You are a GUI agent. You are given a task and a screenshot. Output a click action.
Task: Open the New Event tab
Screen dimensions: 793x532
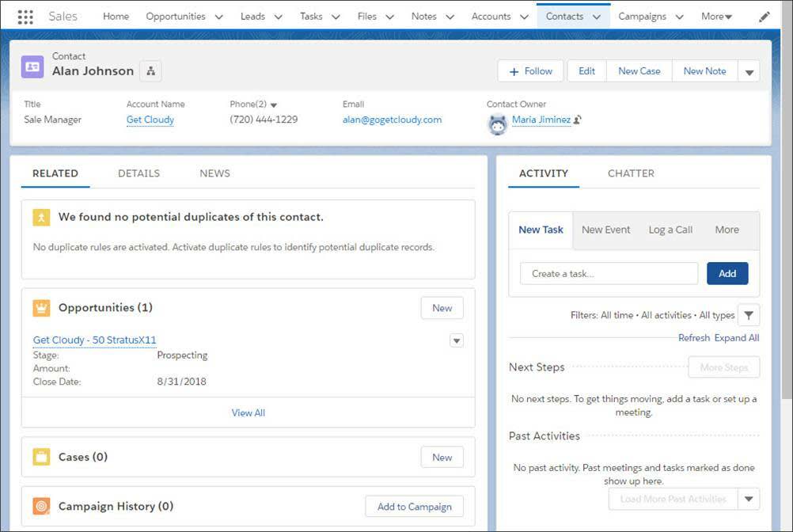[x=605, y=230]
